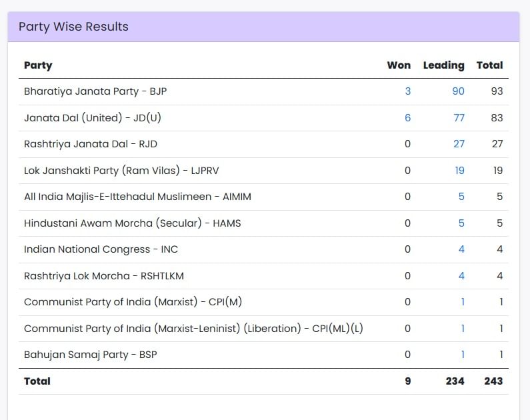Select 'Lok Janshakti Party (Ram Vilas) - LJPRV' name

pos(121,170)
